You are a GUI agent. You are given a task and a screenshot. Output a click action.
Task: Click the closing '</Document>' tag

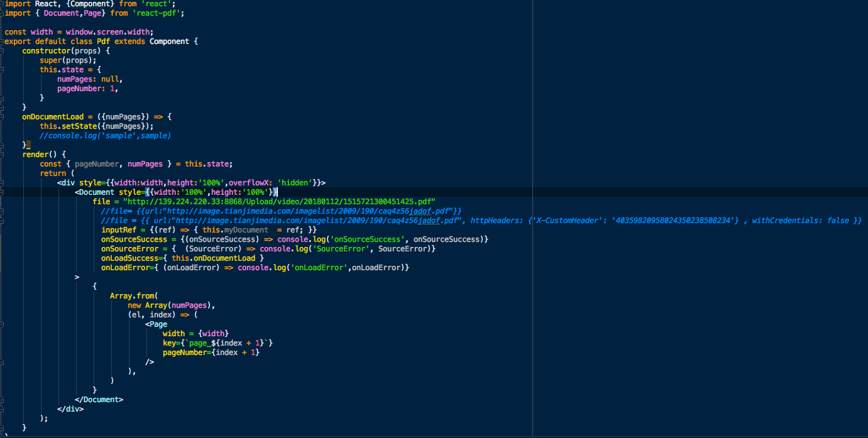click(x=99, y=400)
